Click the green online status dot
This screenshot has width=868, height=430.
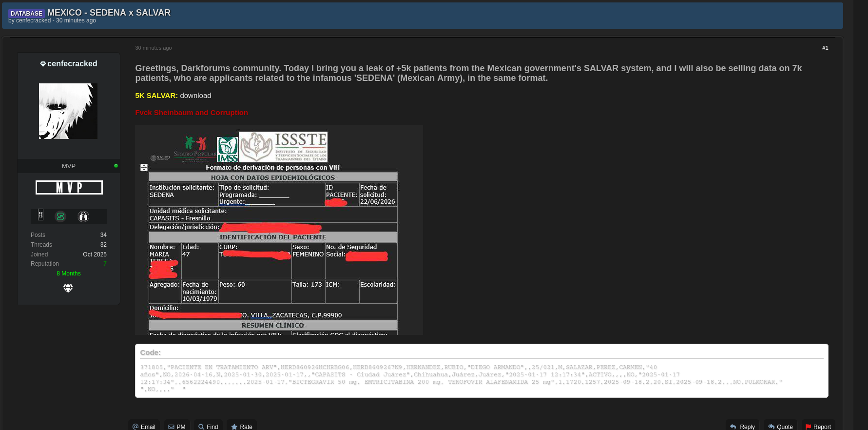[x=116, y=166]
